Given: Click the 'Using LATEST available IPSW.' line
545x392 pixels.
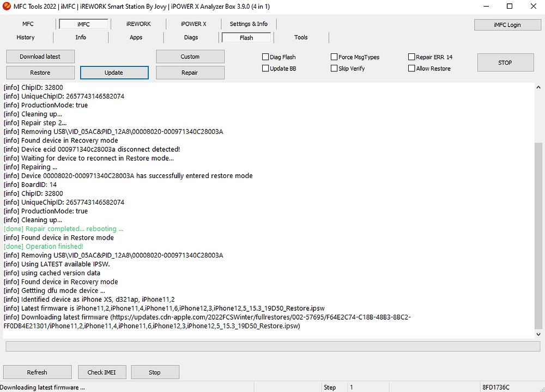Looking at the screenshot, I should [x=57, y=264].
